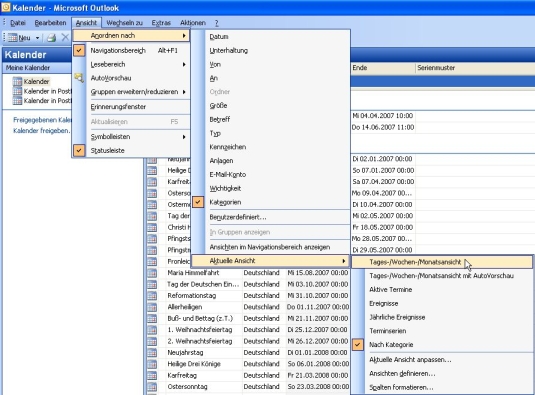This screenshot has width=535, height=395.
Task: Click the Mi 04.04.2007 10:00 end cell
Action: 383,116
